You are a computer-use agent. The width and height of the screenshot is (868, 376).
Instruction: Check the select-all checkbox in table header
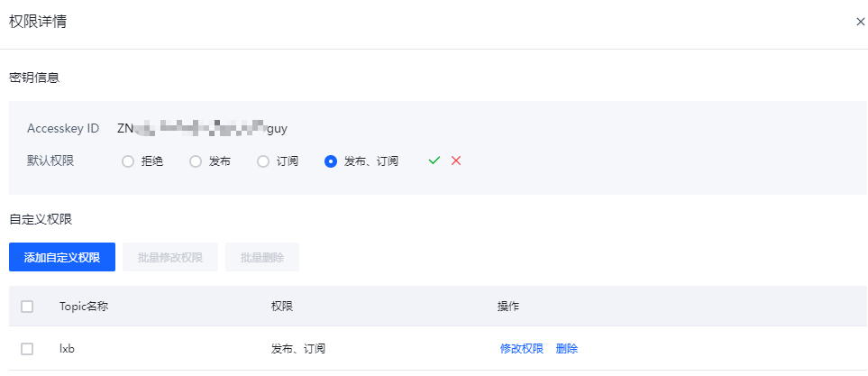tap(27, 307)
